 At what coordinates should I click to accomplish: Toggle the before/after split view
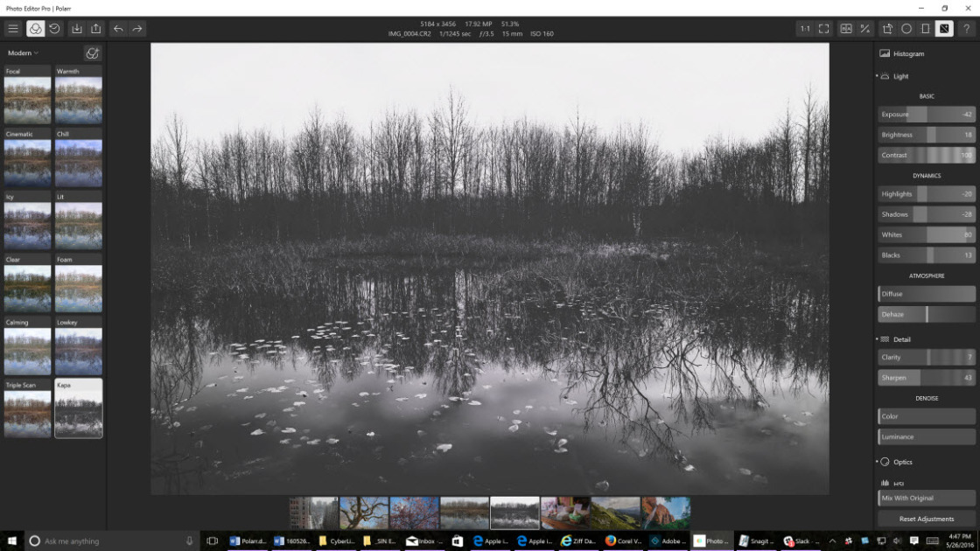point(846,29)
